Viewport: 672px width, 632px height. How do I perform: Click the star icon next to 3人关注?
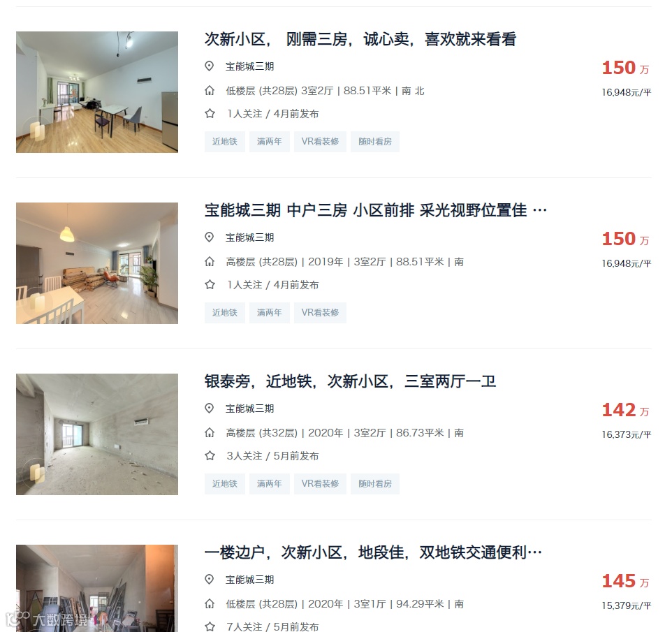[x=210, y=455]
